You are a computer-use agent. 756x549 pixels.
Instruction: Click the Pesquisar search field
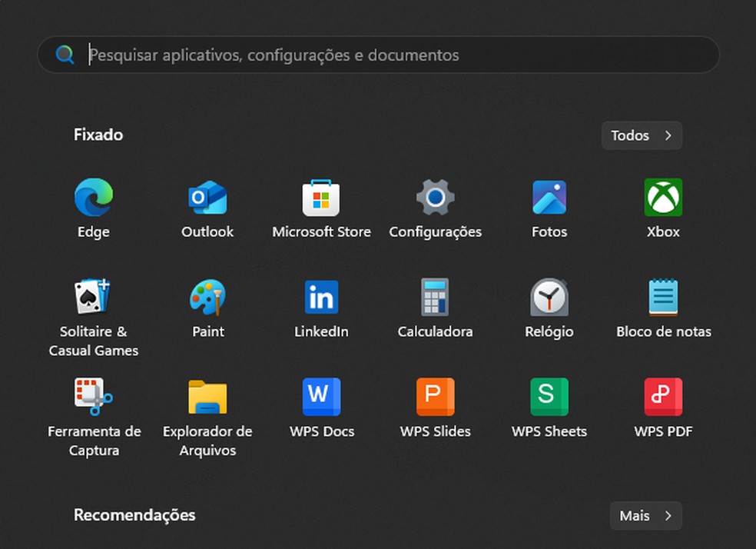point(384,55)
